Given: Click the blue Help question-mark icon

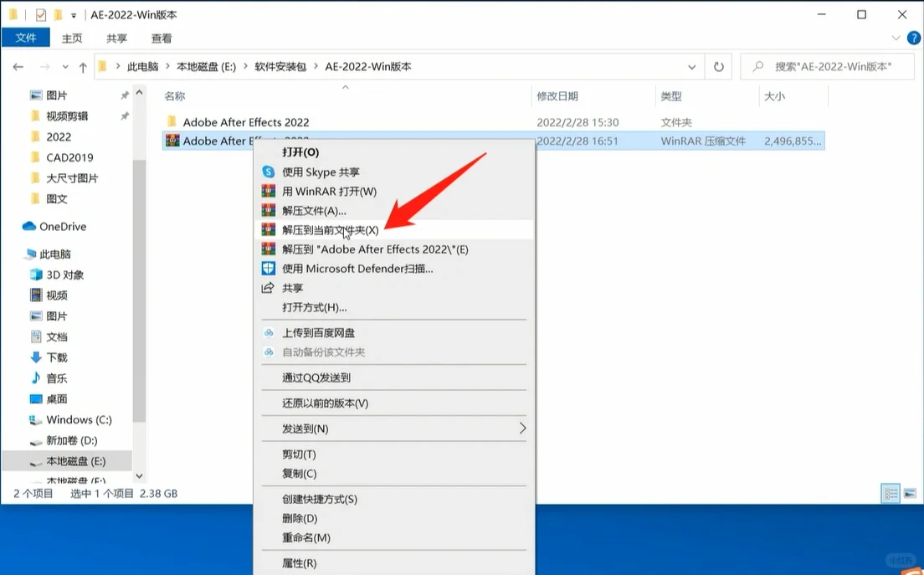Looking at the screenshot, I should (912, 37).
